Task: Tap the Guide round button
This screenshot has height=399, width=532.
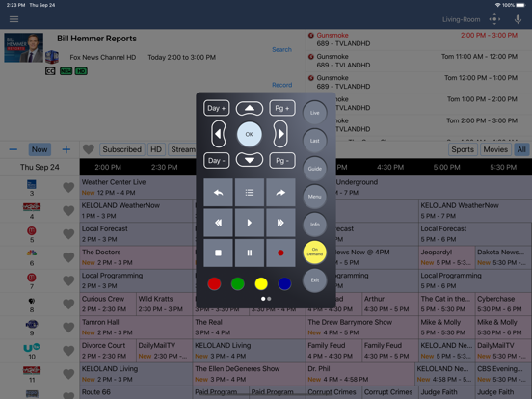Action: point(314,169)
